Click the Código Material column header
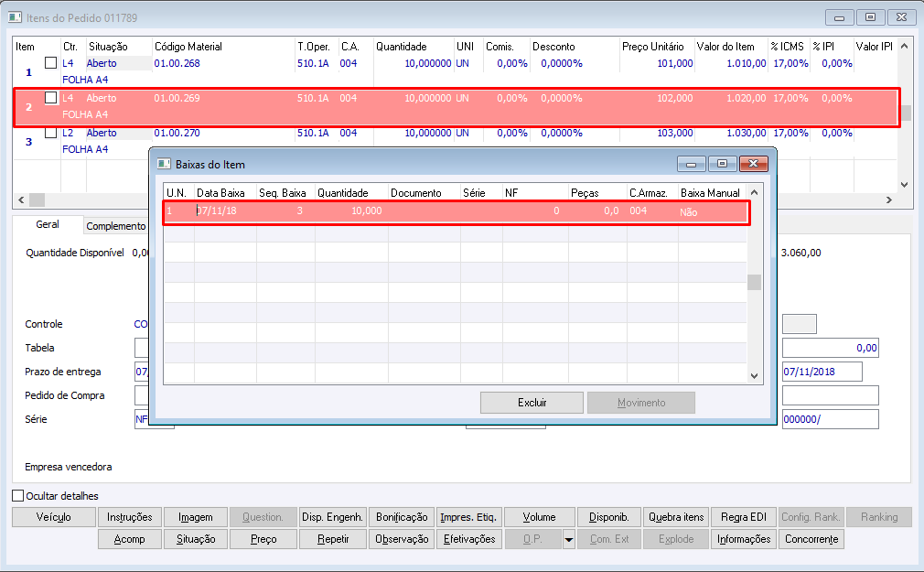The image size is (924, 572). (188, 47)
